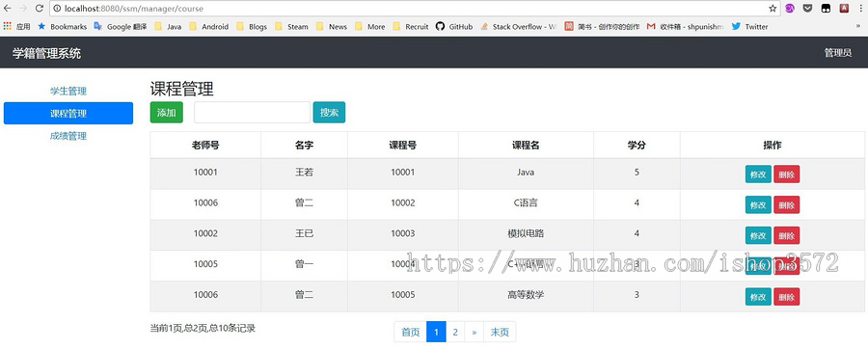Click the browser forward arrow
This screenshot has width=868, height=349.
click(23, 9)
